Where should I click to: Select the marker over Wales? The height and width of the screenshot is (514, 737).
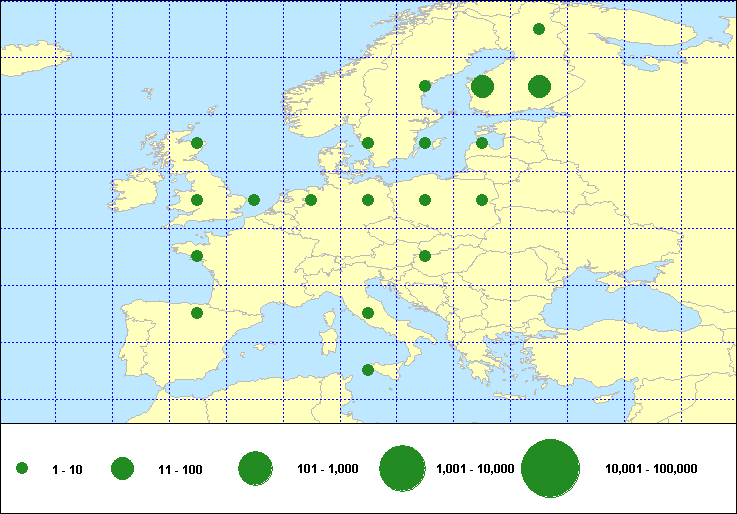coord(197,200)
